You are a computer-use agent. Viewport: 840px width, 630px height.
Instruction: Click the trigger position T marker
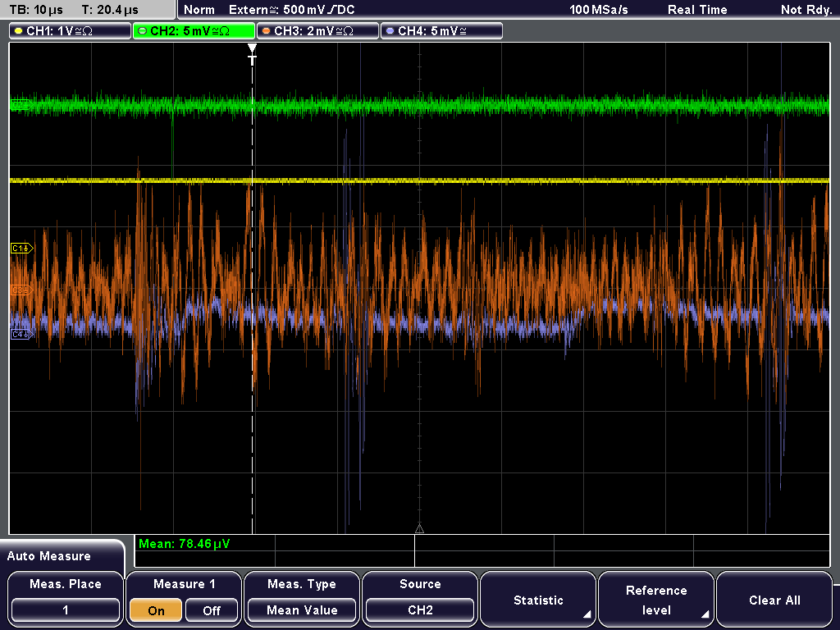253,54
